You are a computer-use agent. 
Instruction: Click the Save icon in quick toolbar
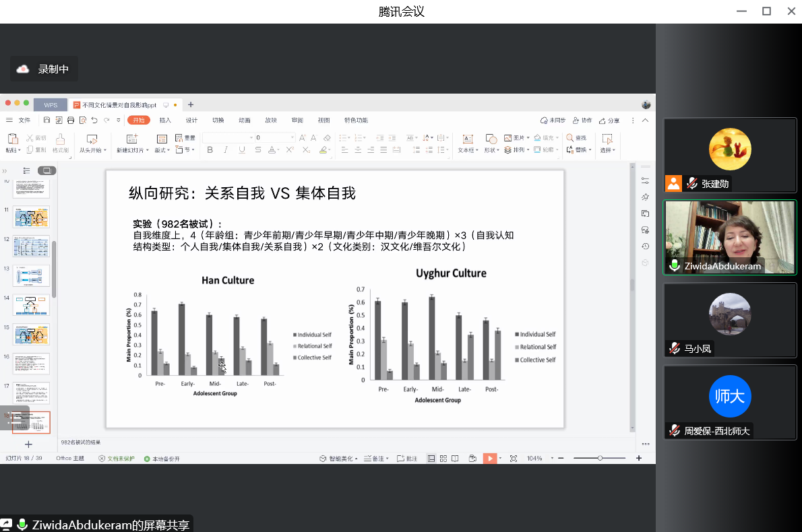pos(47,121)
